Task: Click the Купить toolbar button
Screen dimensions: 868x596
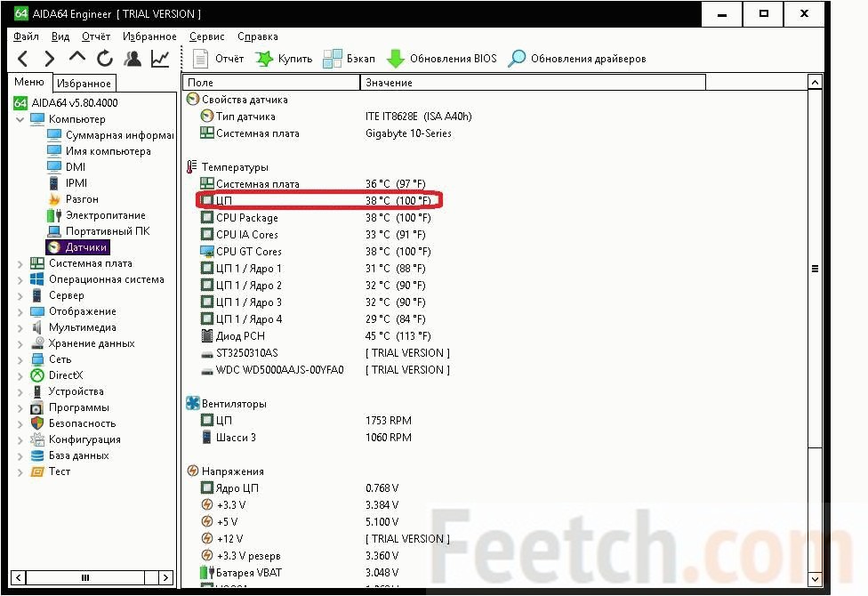Action: (284, 58)
